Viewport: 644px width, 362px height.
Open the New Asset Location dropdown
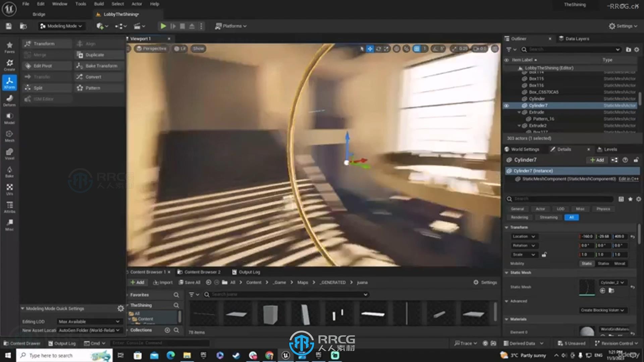[89, 330]
